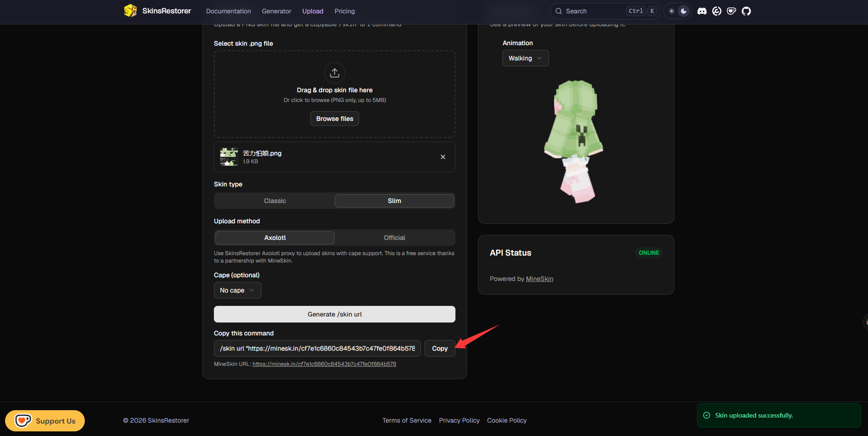Screen dimensions: 868x436
Task: Select Slim skin type
Action: (394, 201)
